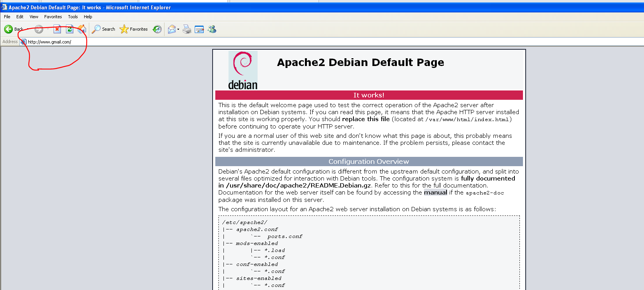Follow the 'manual' link in the page
Screen dimensions: 644x290
coord(436,193)
